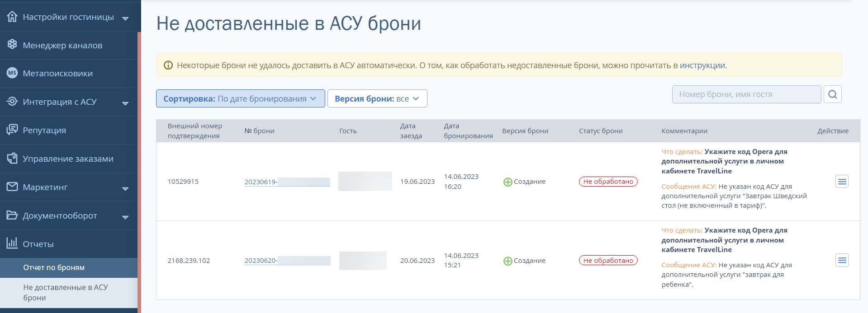Focus the booking number search field

point(746,94)
